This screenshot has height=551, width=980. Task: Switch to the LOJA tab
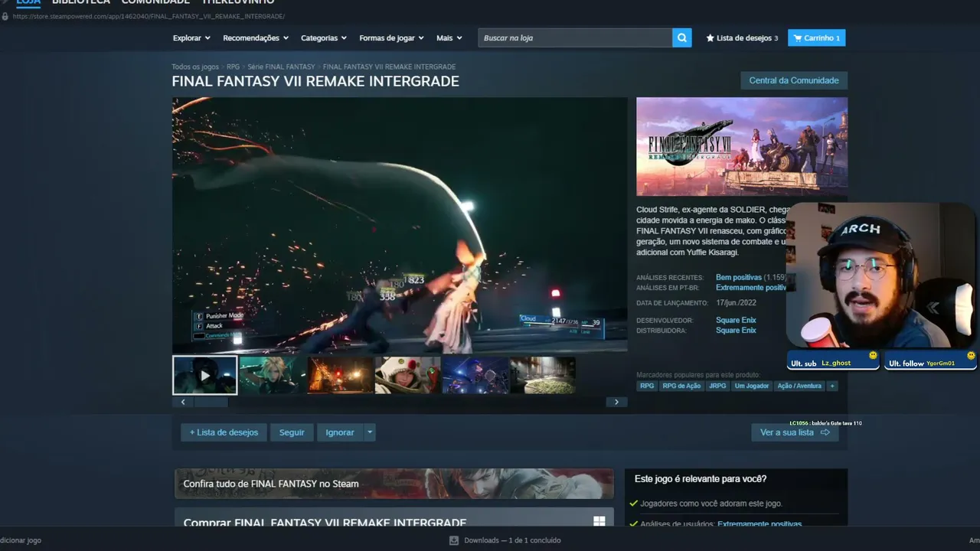(28, 2)
